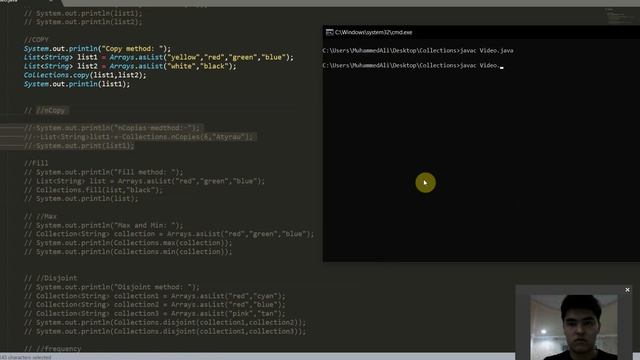Click the '// //nCopy' comment line

(44, 111)
